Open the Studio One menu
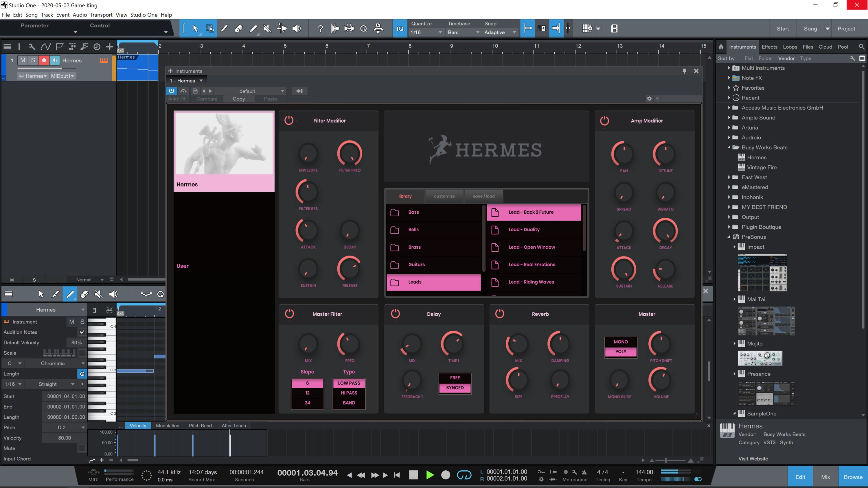 pyautogui.click(x=144, y=15)
